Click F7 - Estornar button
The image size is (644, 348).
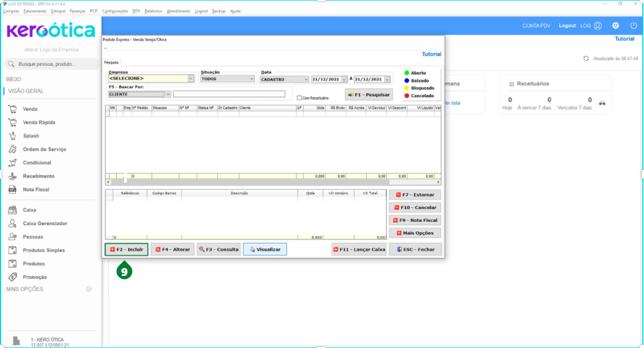point(415,195)
